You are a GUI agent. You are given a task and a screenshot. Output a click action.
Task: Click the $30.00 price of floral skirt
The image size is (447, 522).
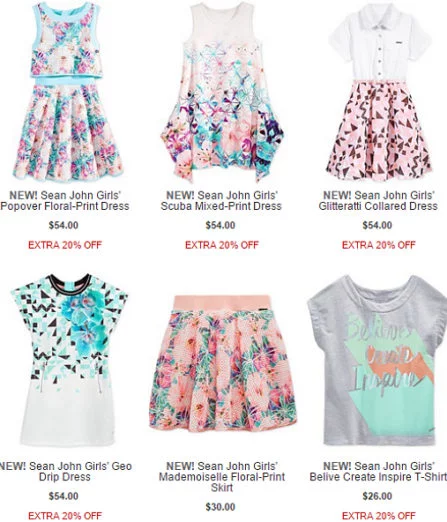pos(220,507)
